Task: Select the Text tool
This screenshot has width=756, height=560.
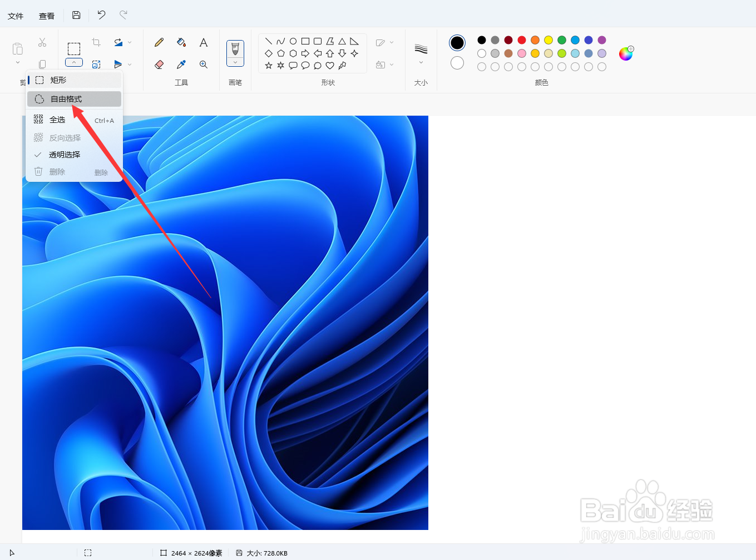Action: click(x=204, y=42)
